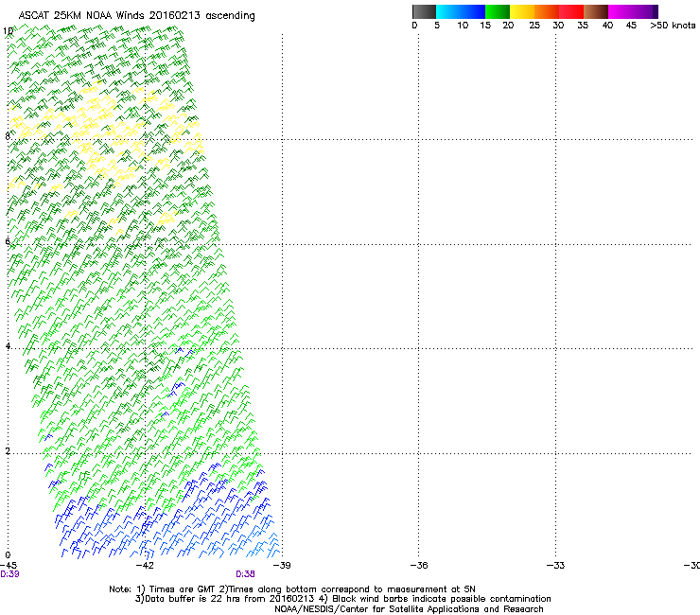Click the red 30-35 knots legend swatch
The width and height of the screenshot is (700, 615).
coord(571,11)
